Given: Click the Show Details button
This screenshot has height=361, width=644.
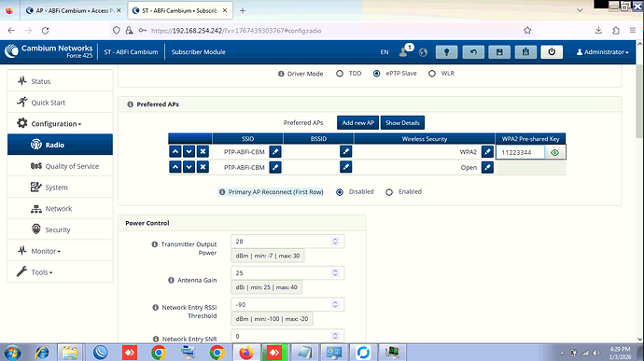Looking at the screenshot, I should tap(402, 123).
